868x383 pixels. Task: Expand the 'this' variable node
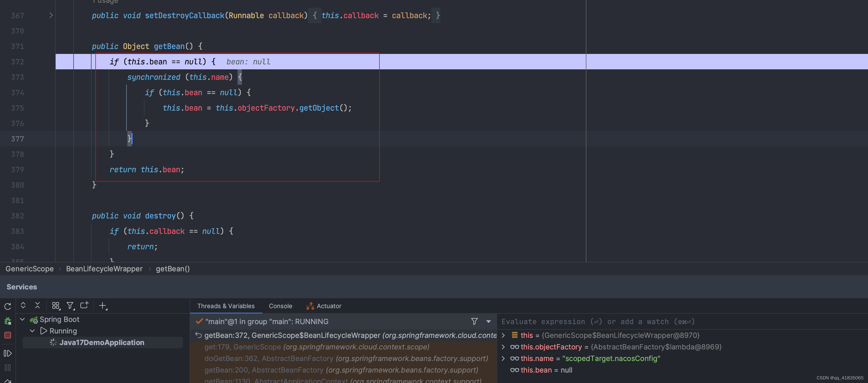tap(503, 335)
